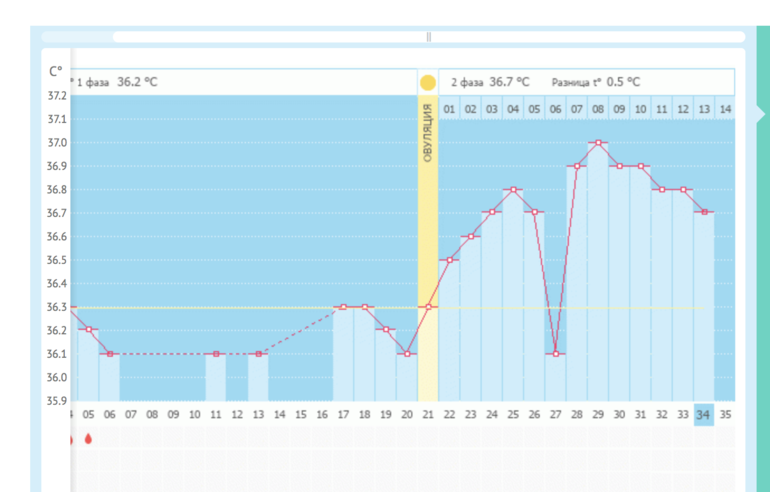Screen dimensions: 770x492
Task: Select phase-two day 08 header cell
Action: point(598,108)
